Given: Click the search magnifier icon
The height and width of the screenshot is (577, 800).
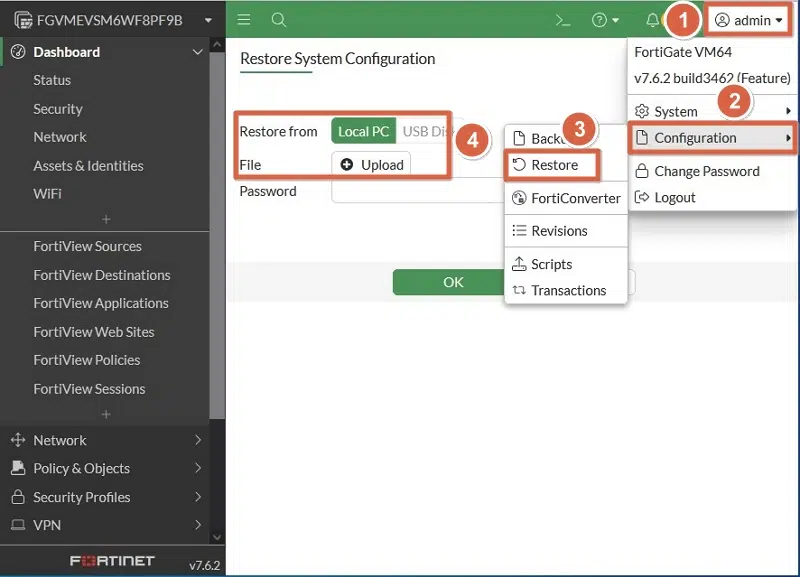Looking at the screenshot, I should click(279, 20).
